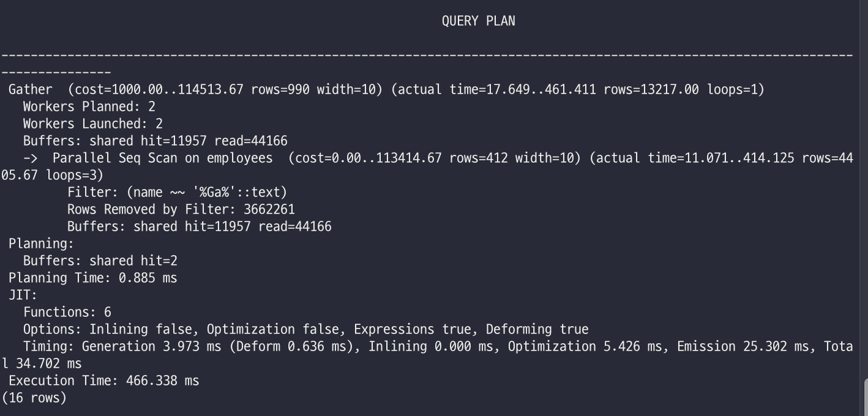Image resolution: width=868 pixels, height=416 pixels.
Task: Click the Gather node cost line
Action: click(386, 90)
